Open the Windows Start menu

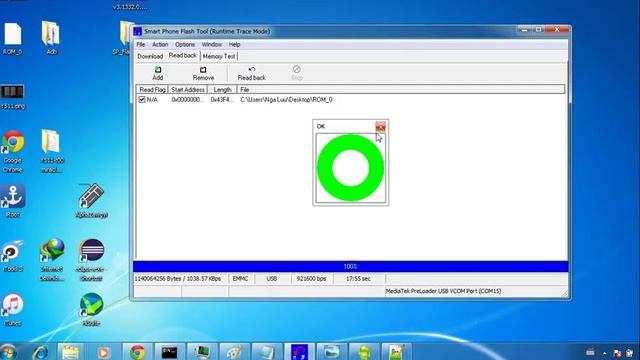tap(8, 352)
